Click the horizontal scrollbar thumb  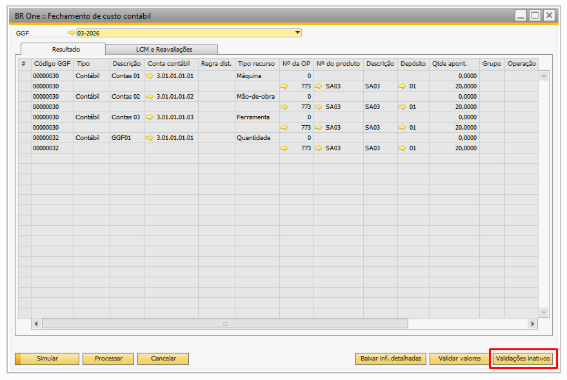pyautogui.click(x=225, y=324)
